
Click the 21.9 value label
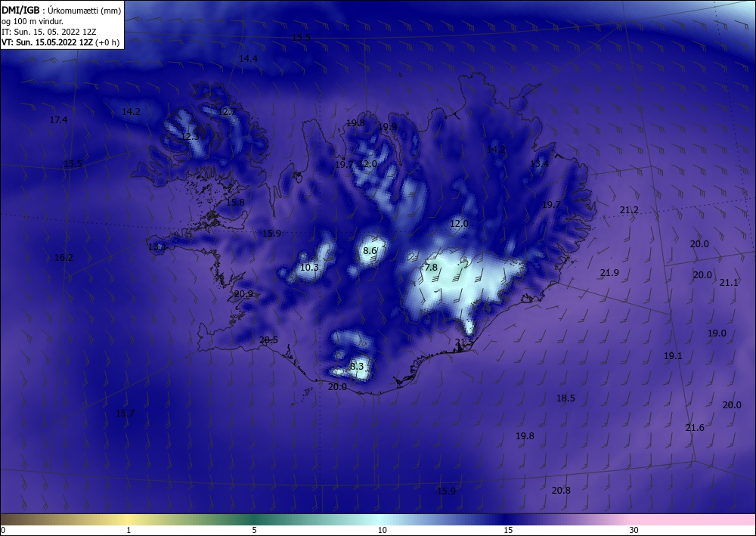[609, 273]
